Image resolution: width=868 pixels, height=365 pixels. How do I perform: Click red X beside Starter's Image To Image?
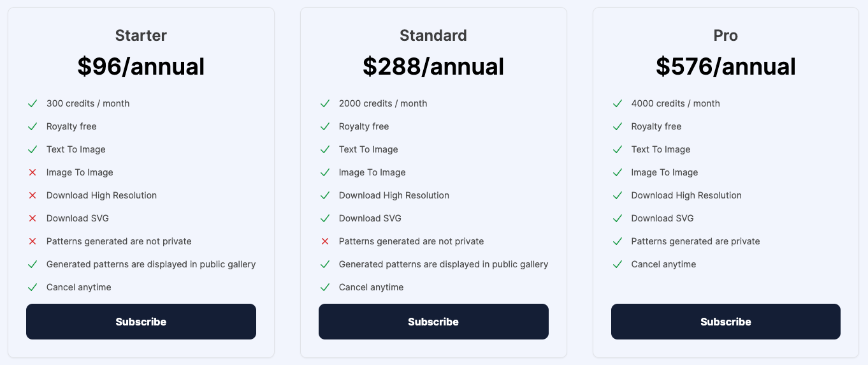pos(33,172)
